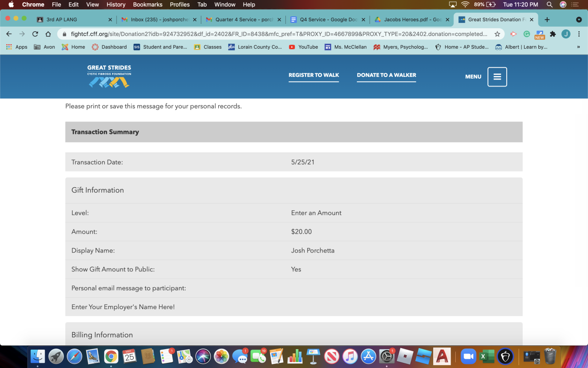Show all bookmarks with the overflow chevron
The width and height of the screenshot is (588, 368).
[x=578, y=47]
